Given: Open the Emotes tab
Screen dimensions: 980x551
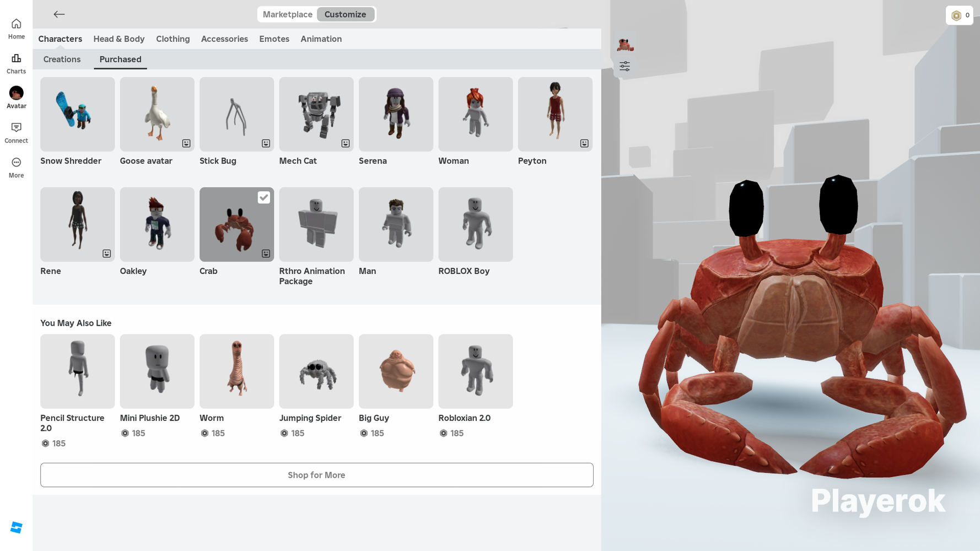Looking at the screenshot, I should pos(274,39).
